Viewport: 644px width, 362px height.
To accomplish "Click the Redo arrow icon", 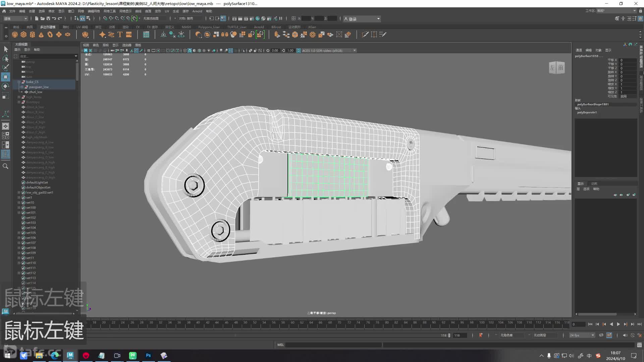I will pos(60,18).
